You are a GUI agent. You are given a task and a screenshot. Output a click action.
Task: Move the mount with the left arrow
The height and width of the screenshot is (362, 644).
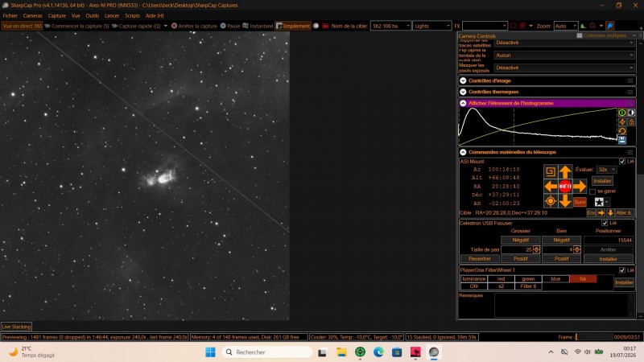(x=551, y=187)
